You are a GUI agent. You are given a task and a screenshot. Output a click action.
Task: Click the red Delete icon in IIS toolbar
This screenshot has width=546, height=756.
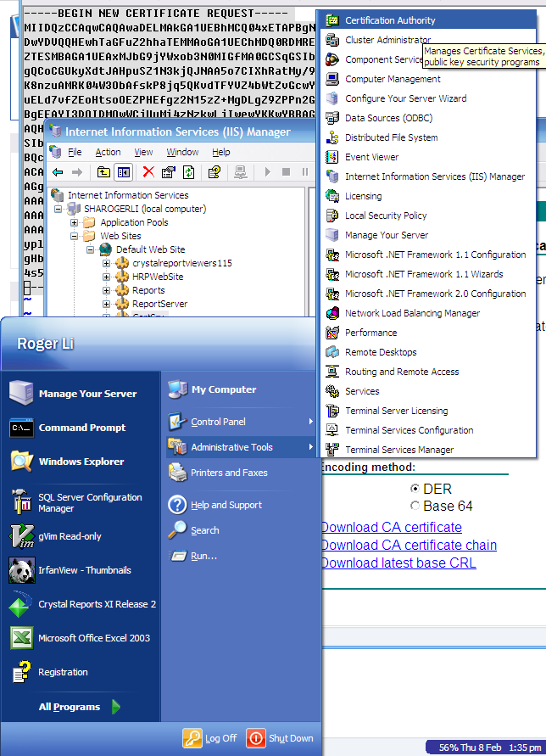[x=148, y=172]
